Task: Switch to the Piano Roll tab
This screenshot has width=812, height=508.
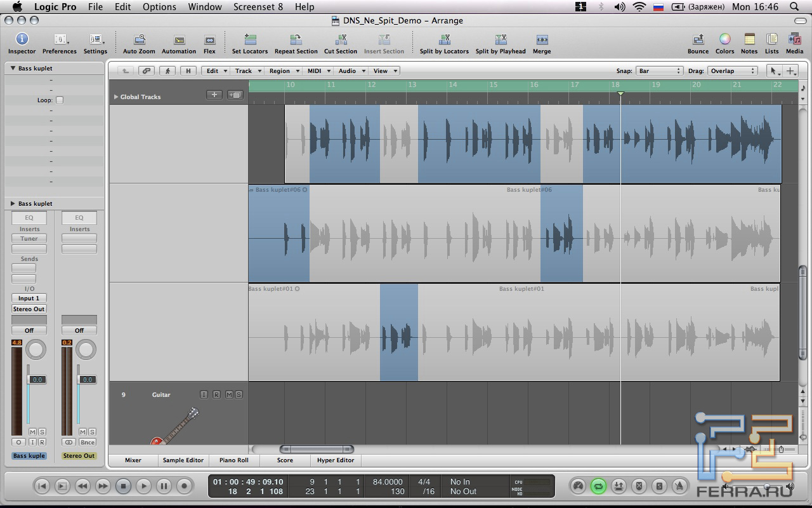Action: tap(234, 460)
